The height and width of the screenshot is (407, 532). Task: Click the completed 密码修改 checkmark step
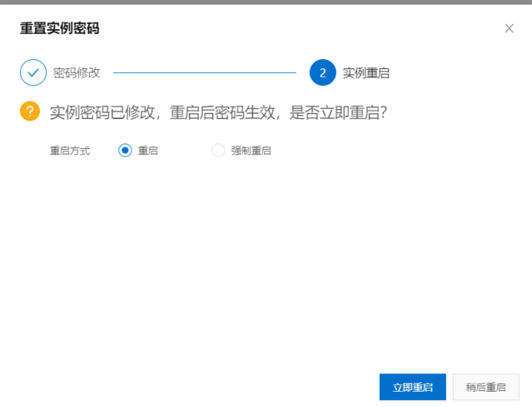(33, 72)
